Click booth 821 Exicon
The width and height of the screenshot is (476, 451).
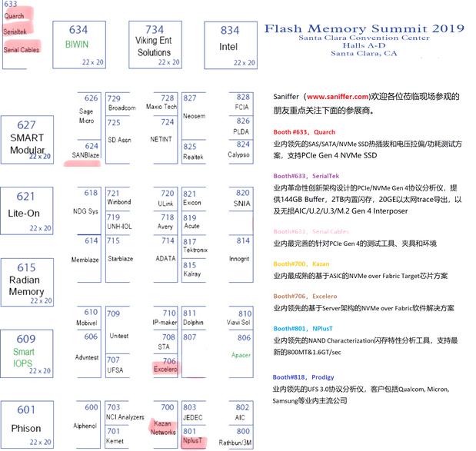pyautogui.click(x=194, y=199)
